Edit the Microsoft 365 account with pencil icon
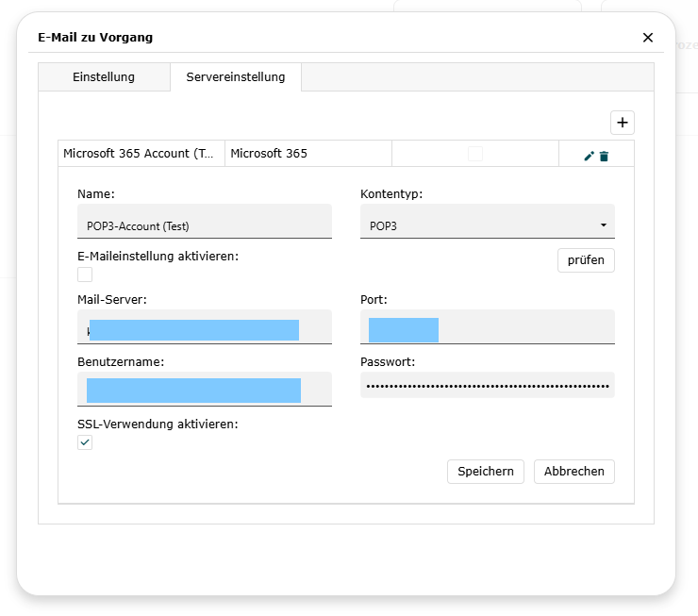The image size is (698, 616). 589,157
